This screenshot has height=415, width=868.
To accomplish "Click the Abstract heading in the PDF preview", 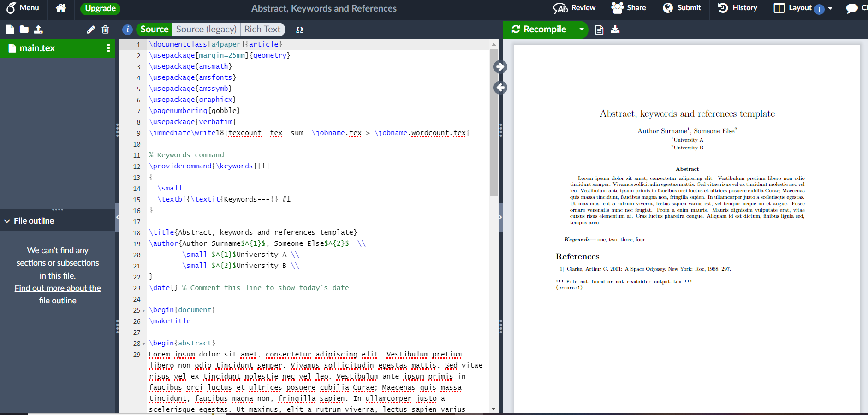I will point(687,169).
